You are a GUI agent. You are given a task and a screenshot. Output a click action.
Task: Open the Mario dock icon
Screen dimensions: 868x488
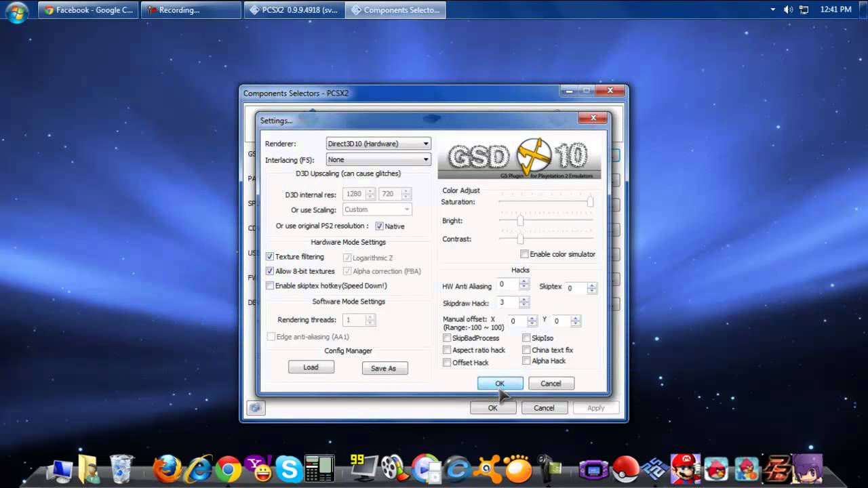(686, 468)
